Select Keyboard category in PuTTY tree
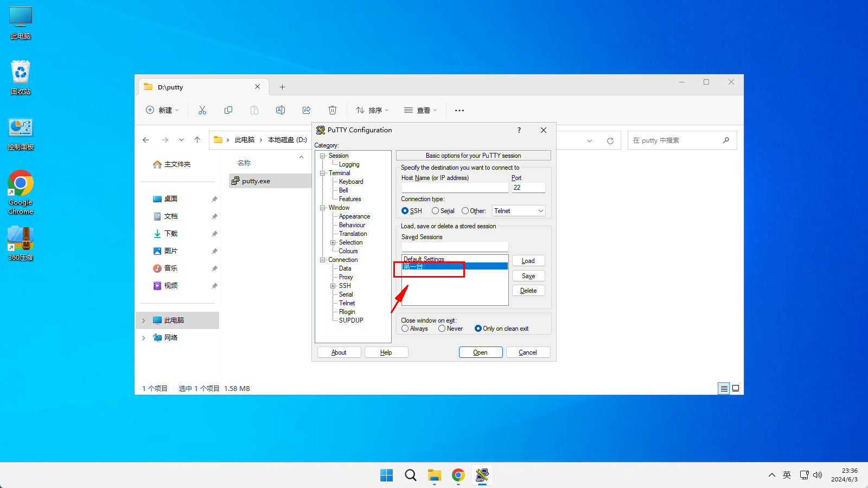Screen dimensions: 868x488 351,182
